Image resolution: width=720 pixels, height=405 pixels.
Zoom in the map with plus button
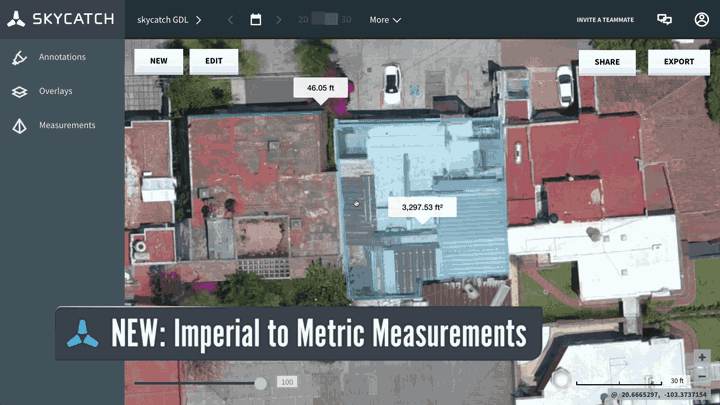coord(702,357)
